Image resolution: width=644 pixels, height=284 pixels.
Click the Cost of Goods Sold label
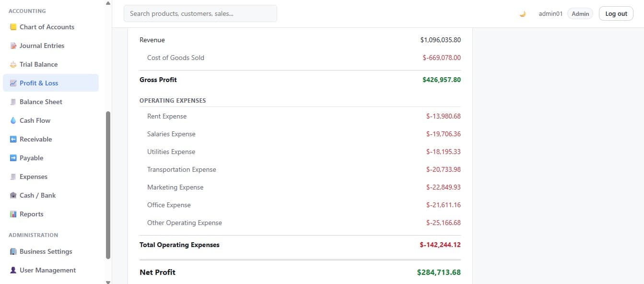(x=176, y=58)
